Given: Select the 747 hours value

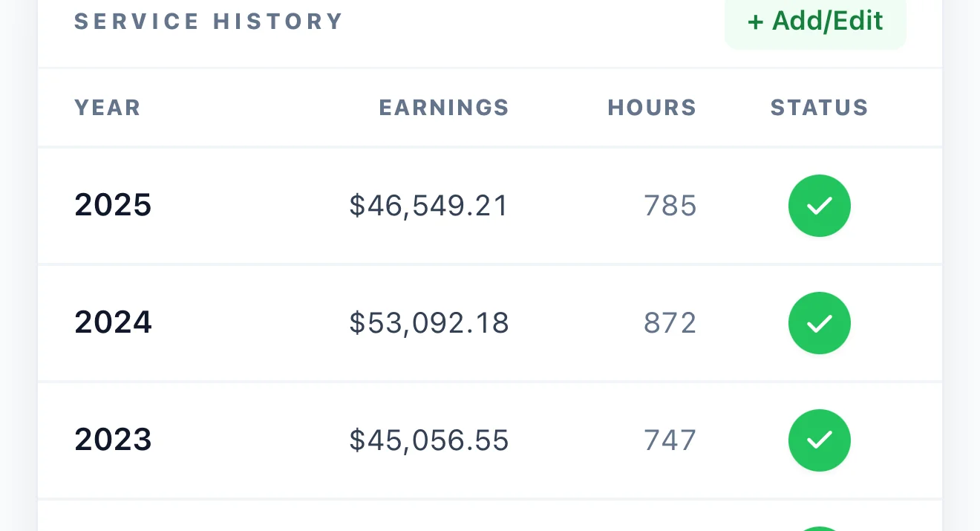Looking at the screenshot, I should (x=670, y=440).
